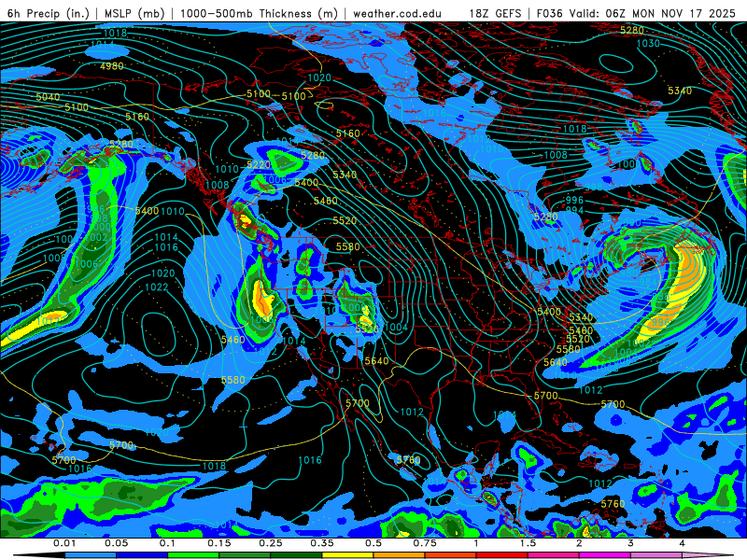Click the 0.25 legend value
This screenshot has height=560, width=747.
pos(271,543)
